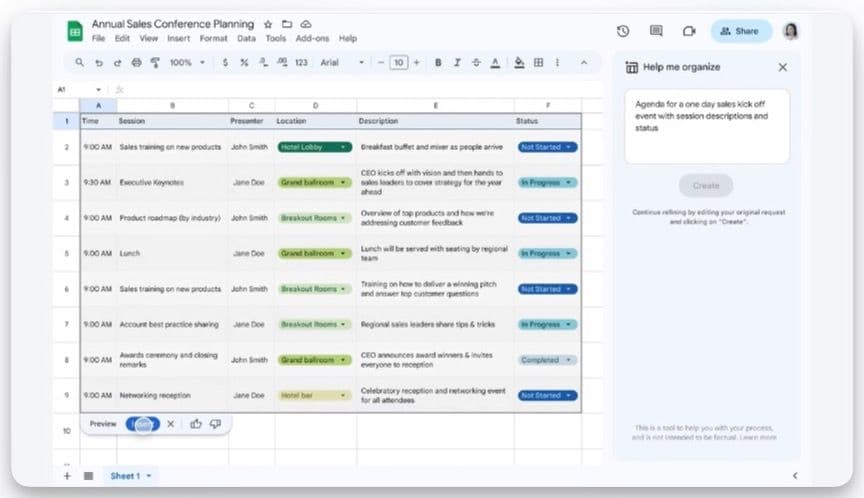
Task: Click the Help me organize prompt text box
Action: [x=706, y=126]
